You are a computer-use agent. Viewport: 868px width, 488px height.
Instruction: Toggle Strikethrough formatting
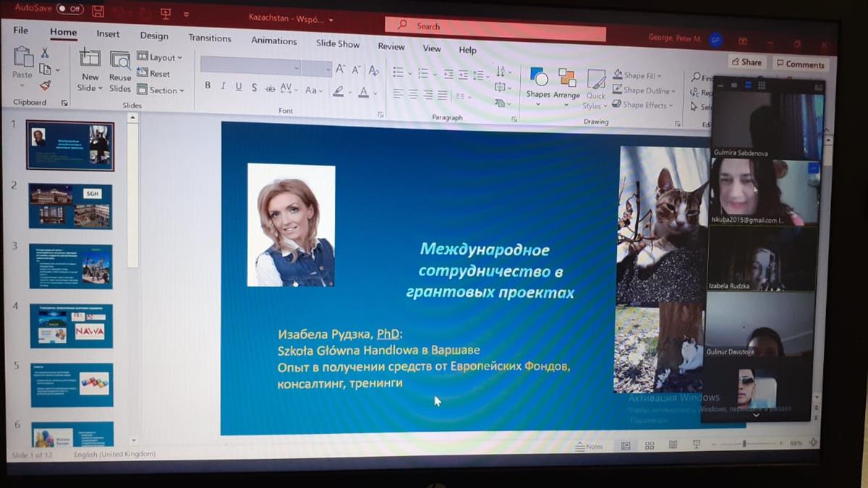(270, 88)
